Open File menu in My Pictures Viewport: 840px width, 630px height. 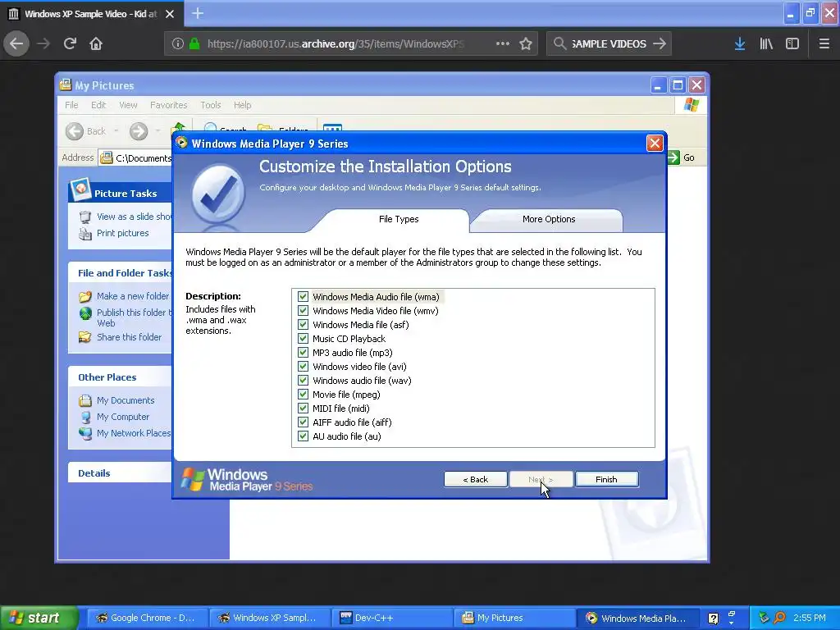point(71,105)
